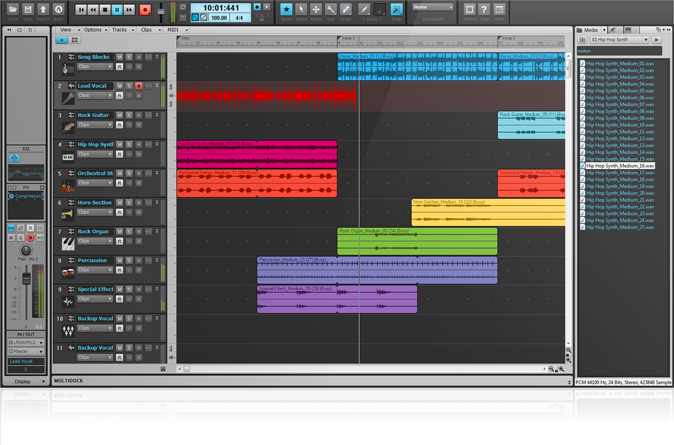
Task: Open the 03 Hip Hop Synth folder dropdown
Action: pos(619,40)
